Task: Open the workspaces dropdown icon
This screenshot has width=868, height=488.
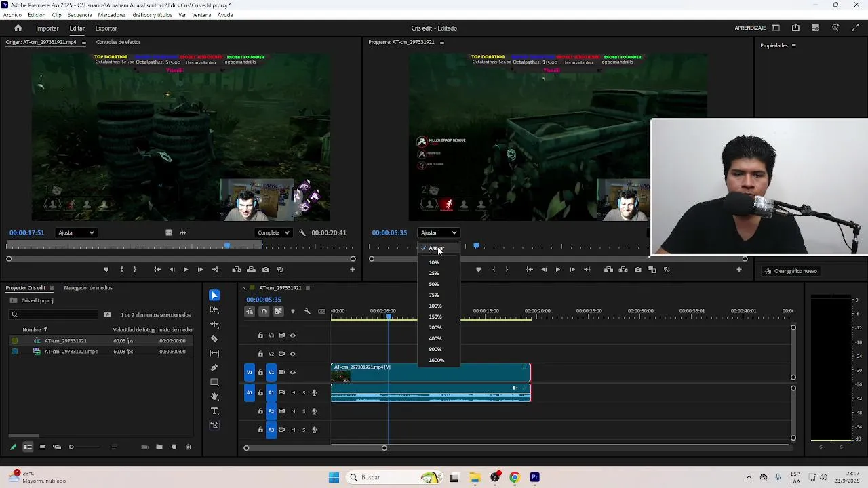Action: (776, 28)
